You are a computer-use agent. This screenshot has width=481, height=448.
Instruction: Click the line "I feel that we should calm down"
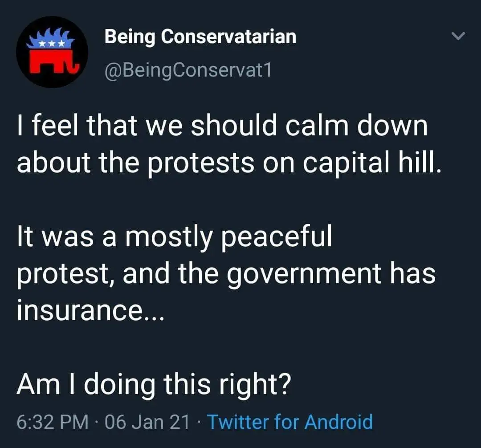click(x=222, y=126)
